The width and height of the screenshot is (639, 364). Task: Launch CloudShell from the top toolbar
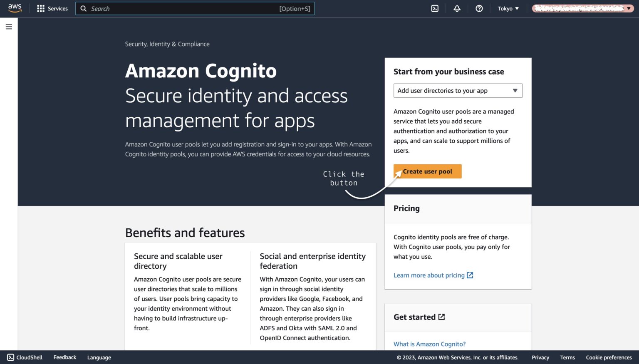coord(435,8)
